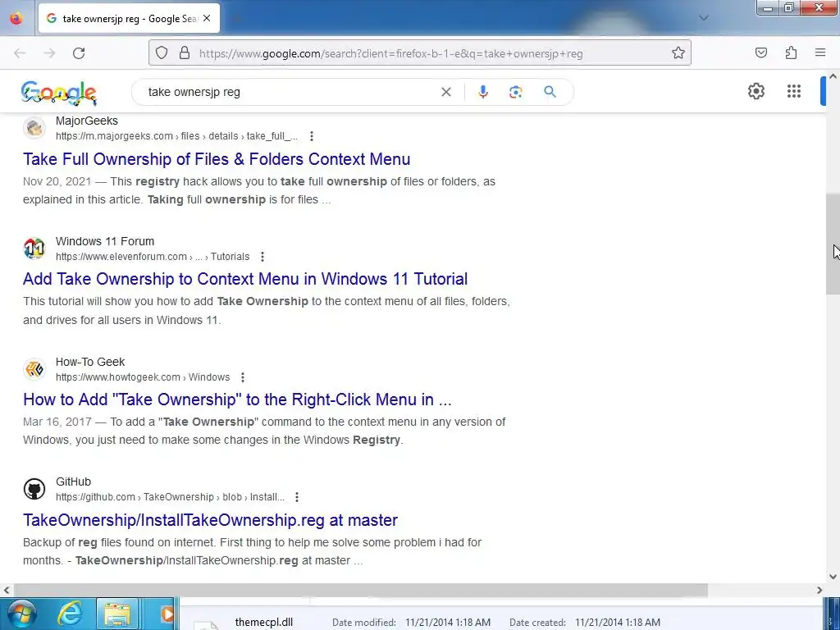Open the Firefox hamburger menu
This screenshot has height=630, width=840.
[x=820, y=53]
